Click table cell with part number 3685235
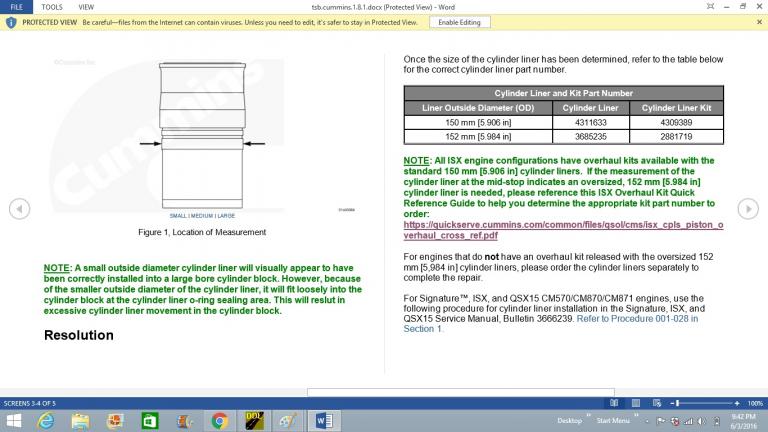The height and width of the screenshot is (432, 768). (591, 137)
